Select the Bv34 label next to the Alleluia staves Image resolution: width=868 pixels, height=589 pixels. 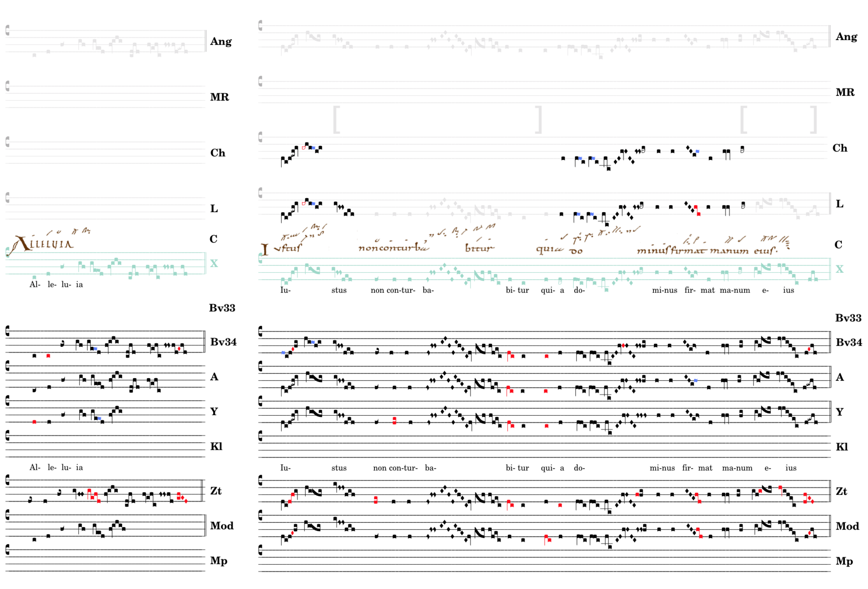point(223,342)
